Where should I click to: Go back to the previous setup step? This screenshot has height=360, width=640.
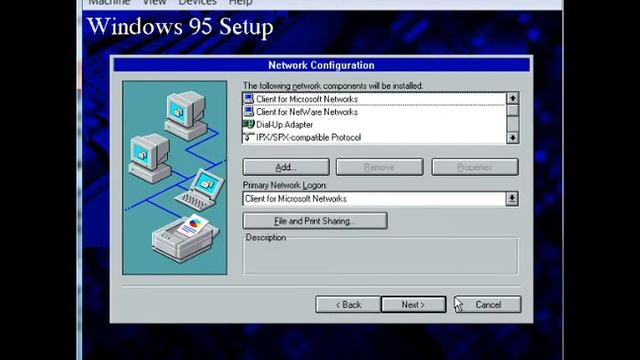[x=348, y=304]
